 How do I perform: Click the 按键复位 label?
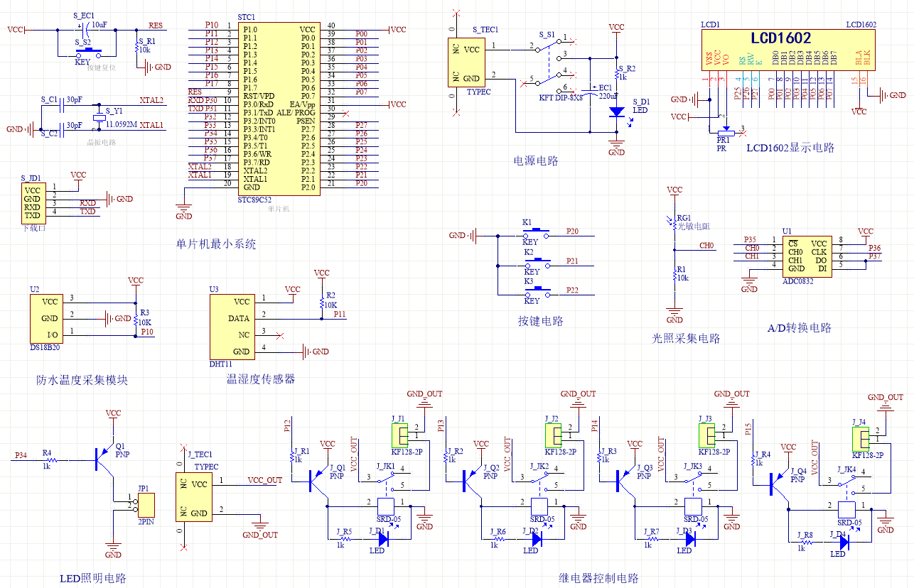click(101, 67)
